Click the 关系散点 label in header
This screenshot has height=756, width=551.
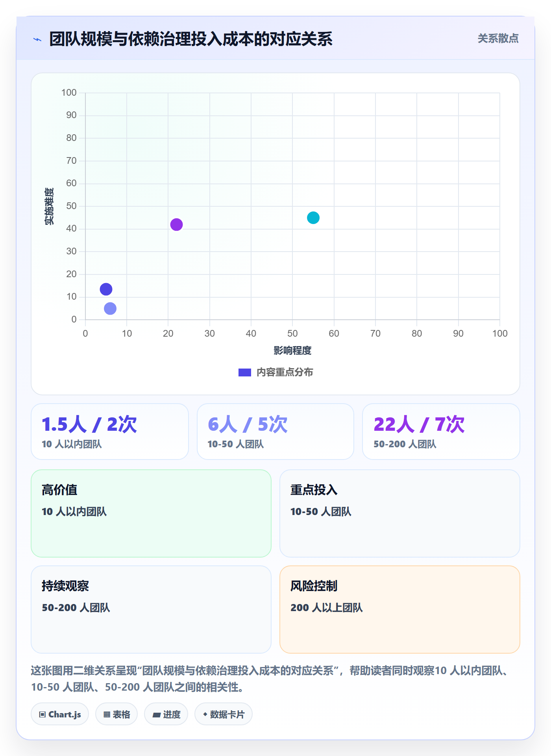tap(498, 38)
